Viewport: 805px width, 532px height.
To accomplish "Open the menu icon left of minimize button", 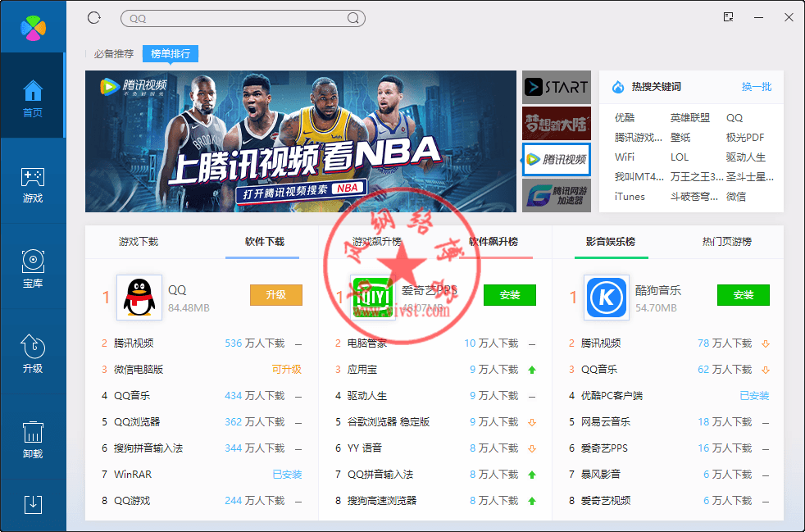I will [x=728, y=17].
